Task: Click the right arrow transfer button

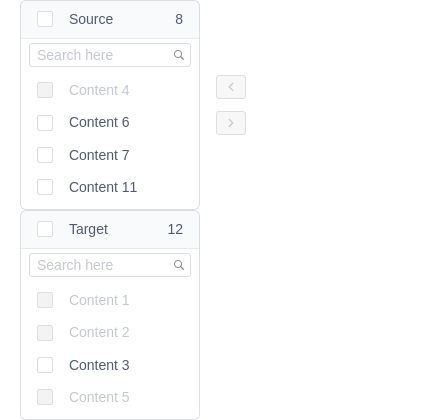Action: tap(231, 123)
